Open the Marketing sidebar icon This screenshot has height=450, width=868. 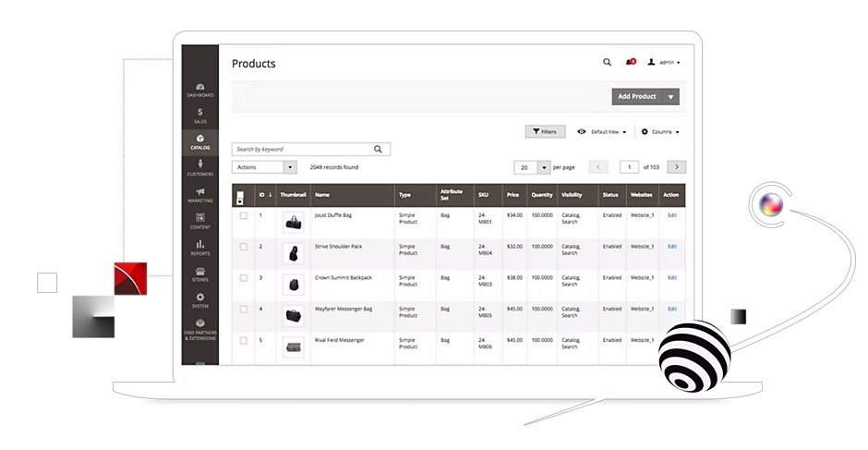click(200, 195)
